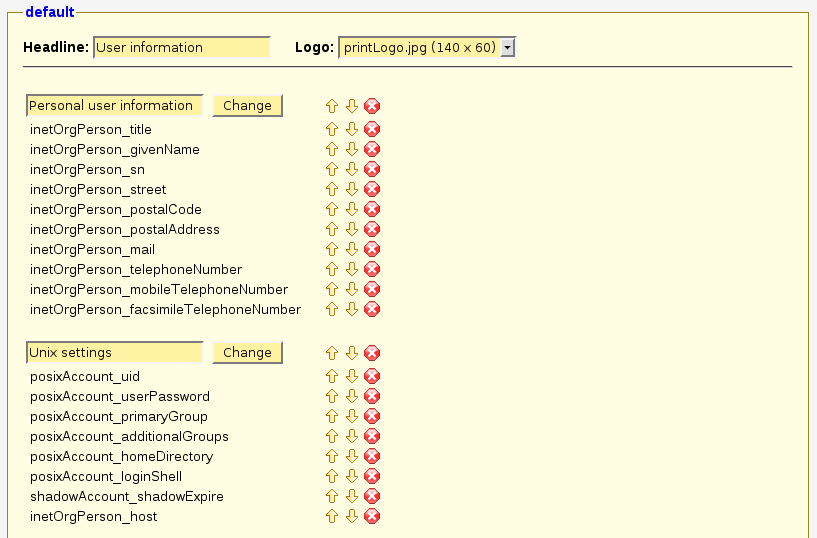Move Unix settings section up
817x538 pixels.
(332, 353)
